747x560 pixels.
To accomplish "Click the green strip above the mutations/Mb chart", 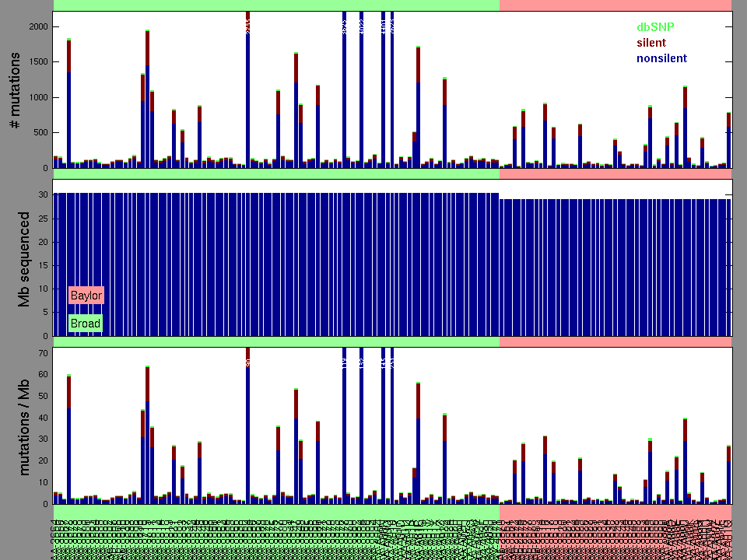I will tap(276, 341).
